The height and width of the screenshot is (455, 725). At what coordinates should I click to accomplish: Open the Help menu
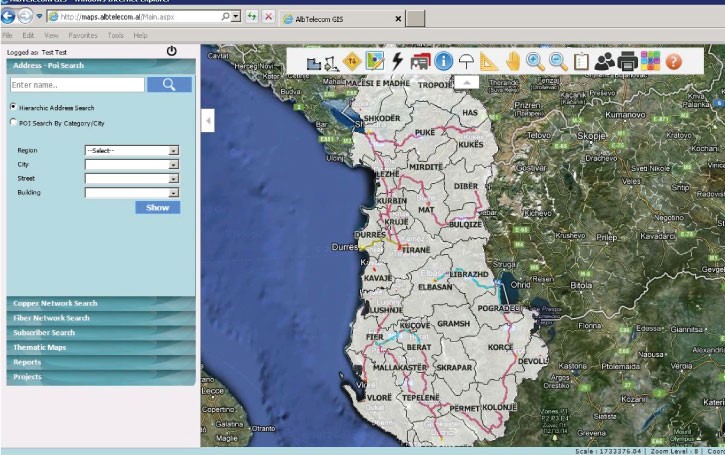click(x=140, y=35)
